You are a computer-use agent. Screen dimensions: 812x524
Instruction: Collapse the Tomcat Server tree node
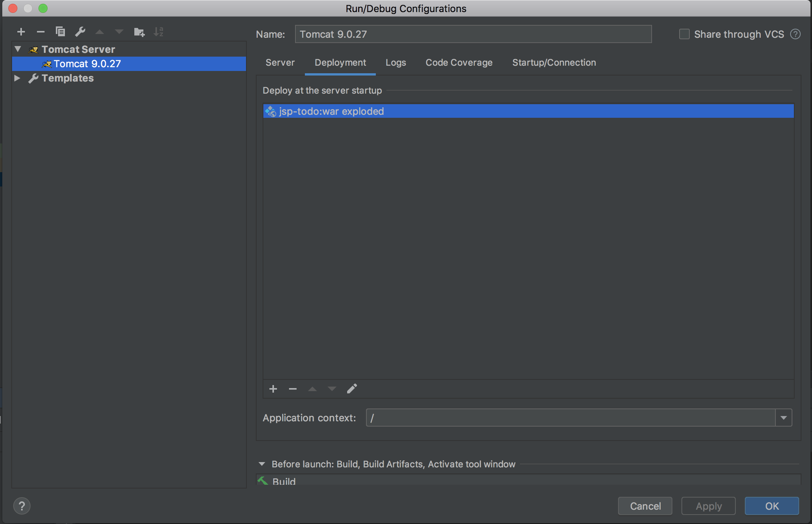coord(18,49)
